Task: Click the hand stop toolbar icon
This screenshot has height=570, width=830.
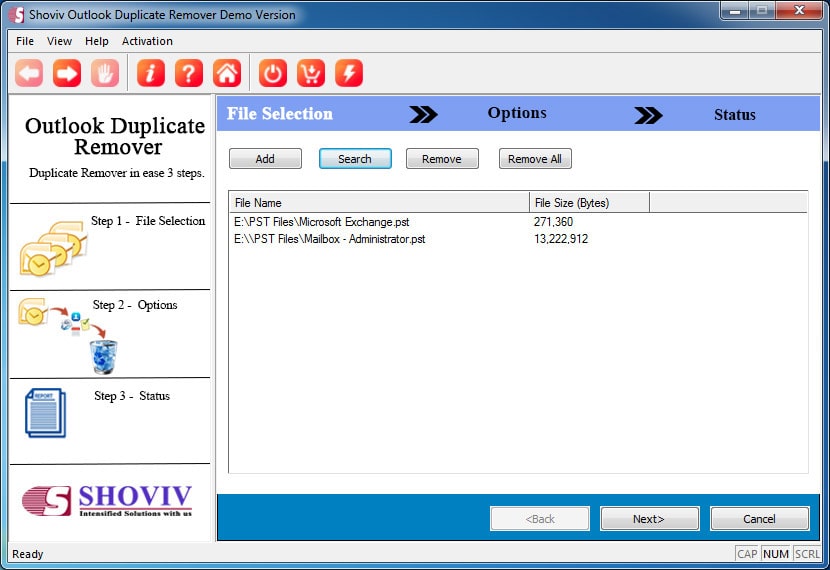Action: coord(105,73)
